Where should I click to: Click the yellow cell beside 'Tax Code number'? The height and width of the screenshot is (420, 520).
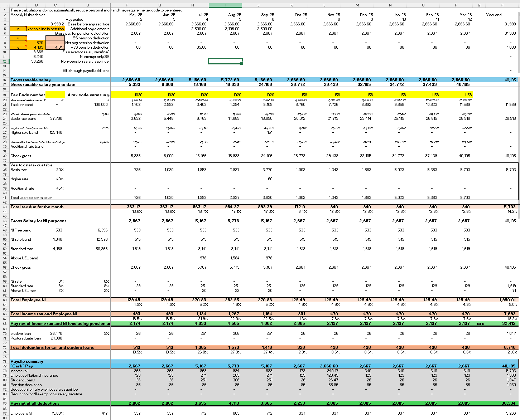pyautogui.click(x=55, y=95)
